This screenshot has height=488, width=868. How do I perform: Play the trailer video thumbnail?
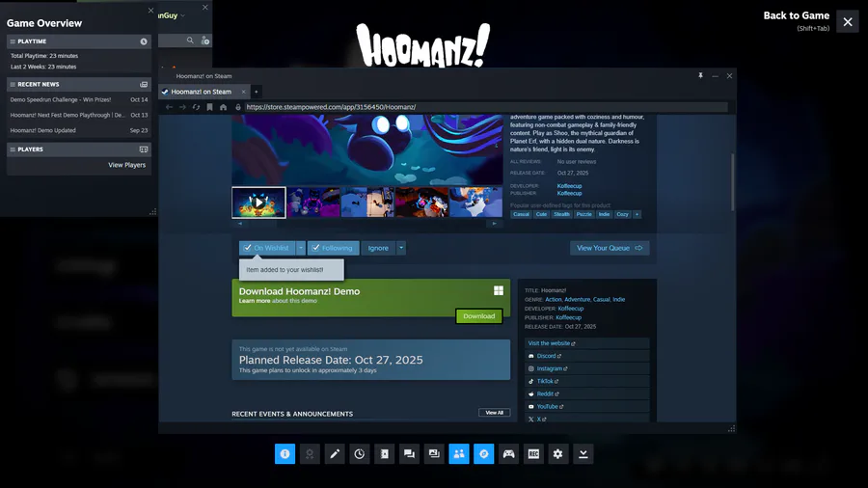(x=258, y=203)
